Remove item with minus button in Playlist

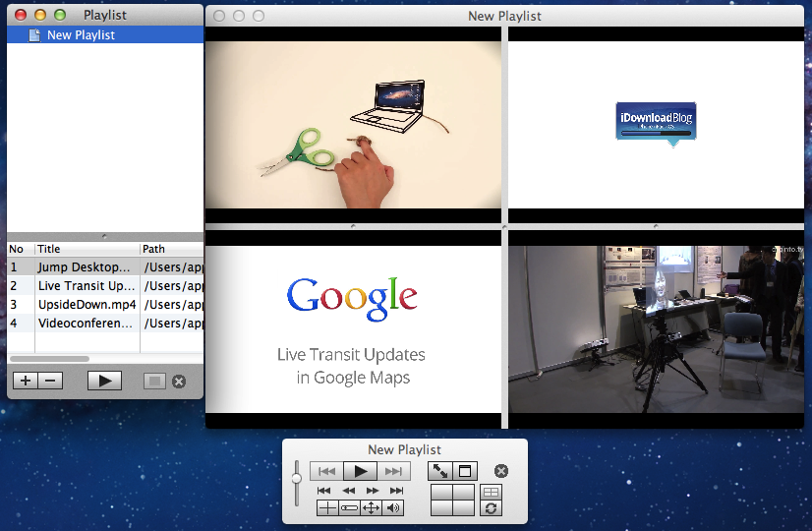(x=50, y=381)
